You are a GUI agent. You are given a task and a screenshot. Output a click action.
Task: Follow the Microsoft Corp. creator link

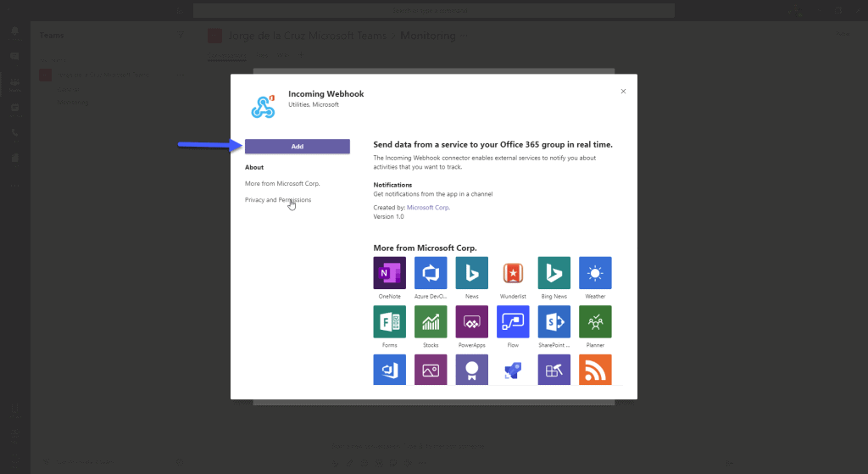tap(428, 208)
